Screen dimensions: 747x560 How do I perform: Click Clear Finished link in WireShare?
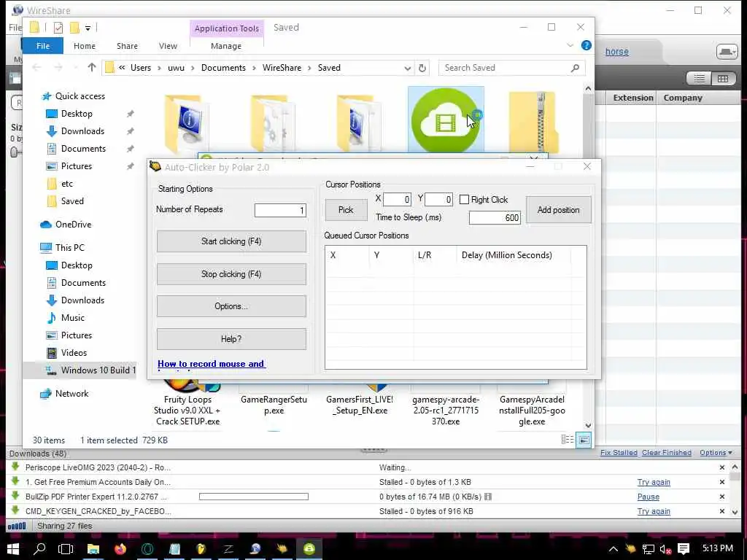[667, 453]
